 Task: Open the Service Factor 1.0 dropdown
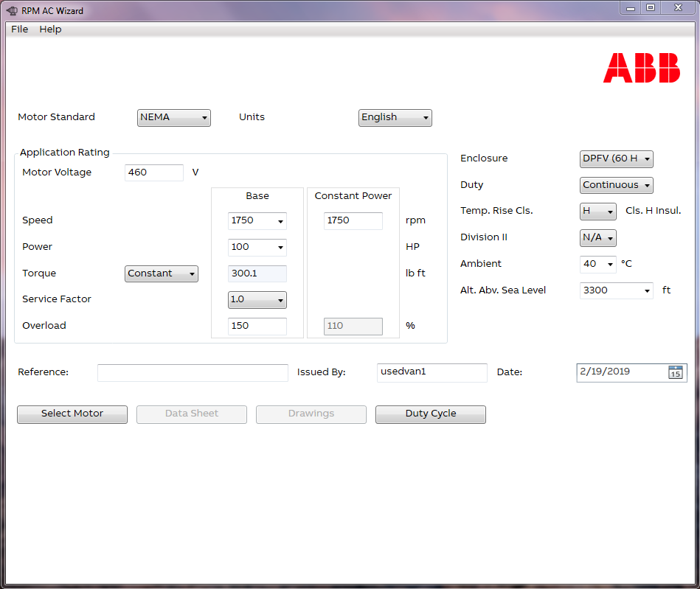[257, 300]
